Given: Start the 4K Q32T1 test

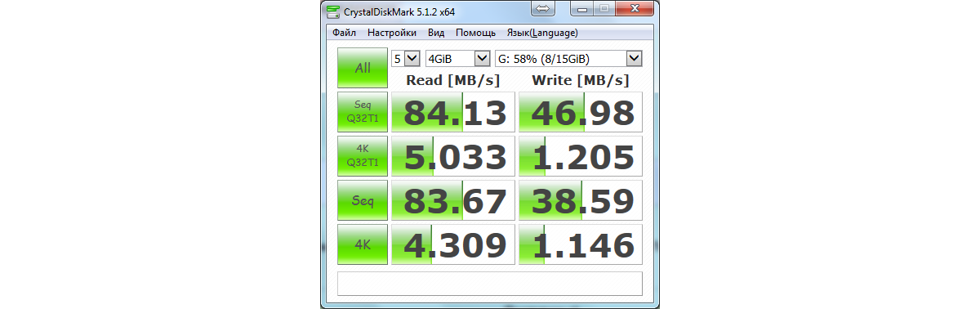Looking at the screenshot, I should tap(363, 155).
